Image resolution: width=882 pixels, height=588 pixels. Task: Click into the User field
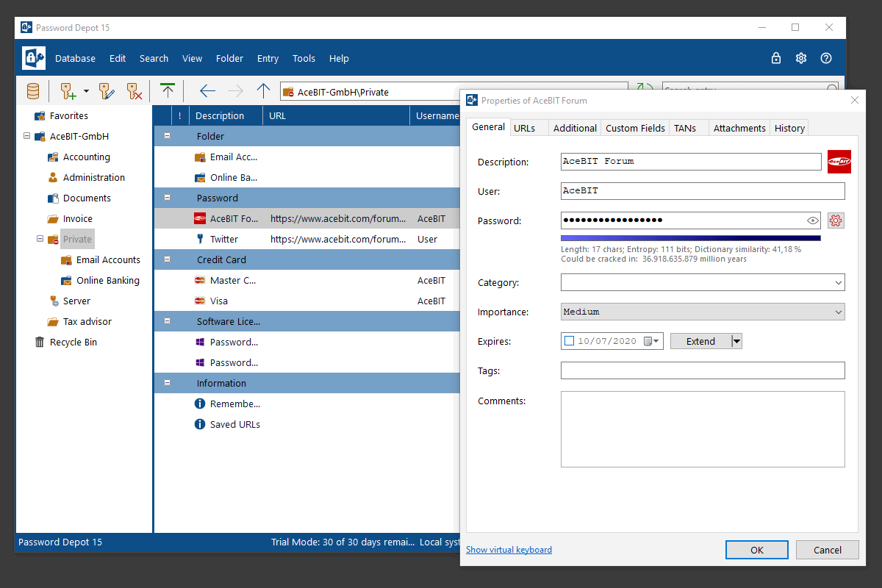pyautogui.click(x=703, y=191)
